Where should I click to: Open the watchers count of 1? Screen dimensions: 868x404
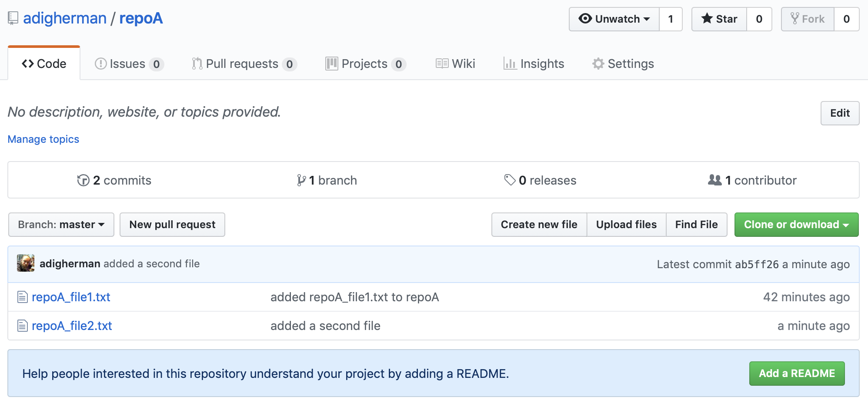671,19
